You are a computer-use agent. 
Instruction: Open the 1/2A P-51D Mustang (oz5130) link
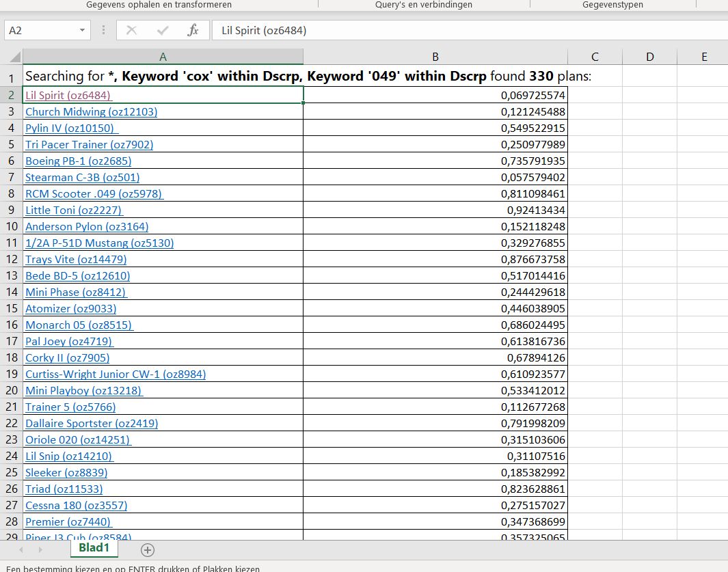click(99, 243)
